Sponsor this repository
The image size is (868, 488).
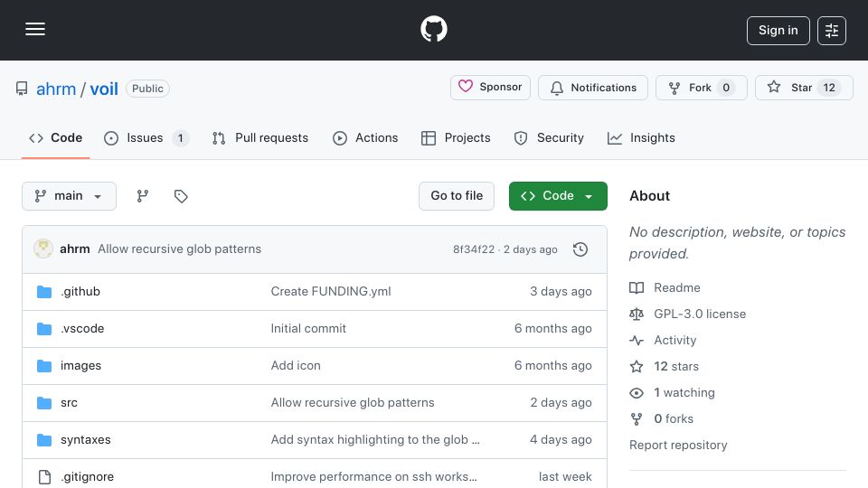pos(490,88)
